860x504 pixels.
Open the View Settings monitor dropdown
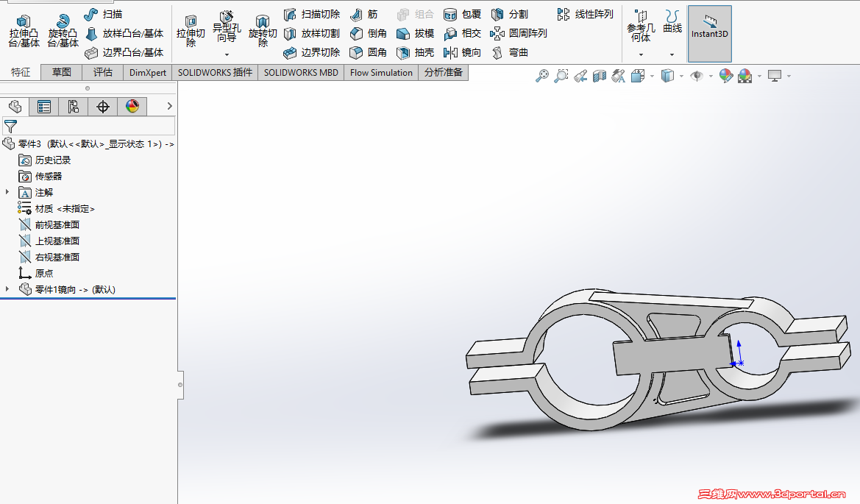(789, 77)
